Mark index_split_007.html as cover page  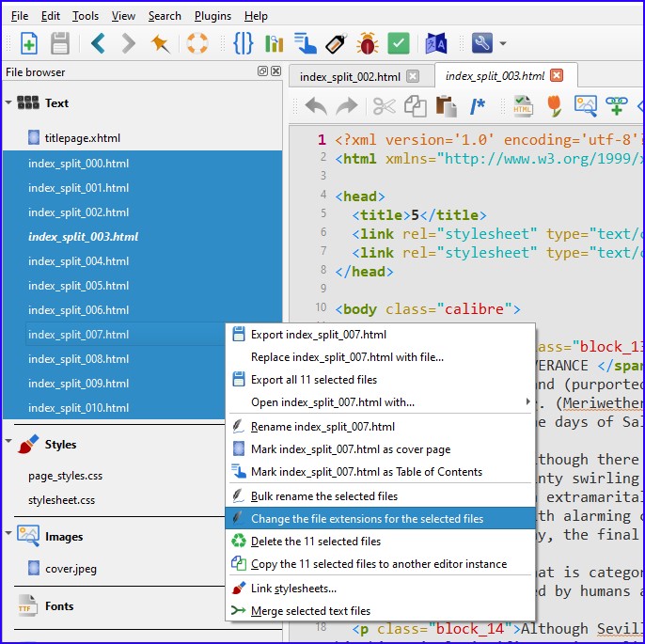point(380,449)
